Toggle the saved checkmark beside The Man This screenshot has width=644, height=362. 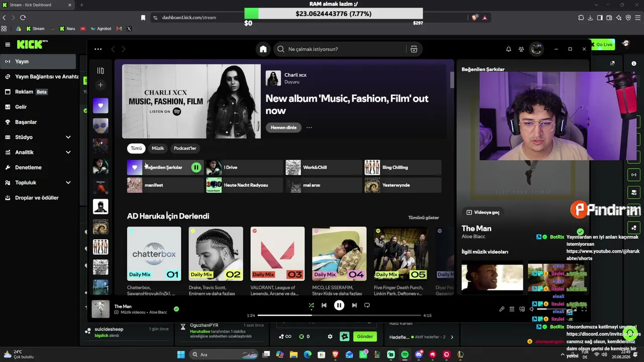click(x=176, y=309)
